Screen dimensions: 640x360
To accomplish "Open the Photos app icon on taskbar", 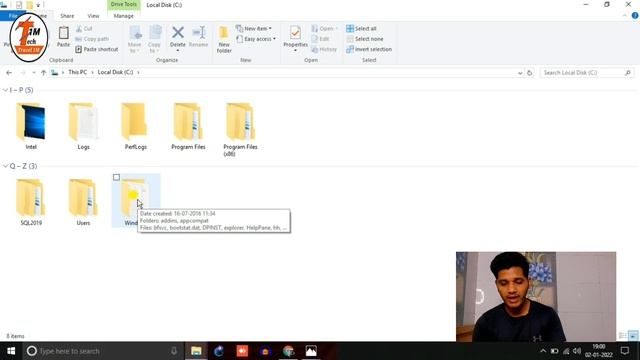I will coord(311,351).
